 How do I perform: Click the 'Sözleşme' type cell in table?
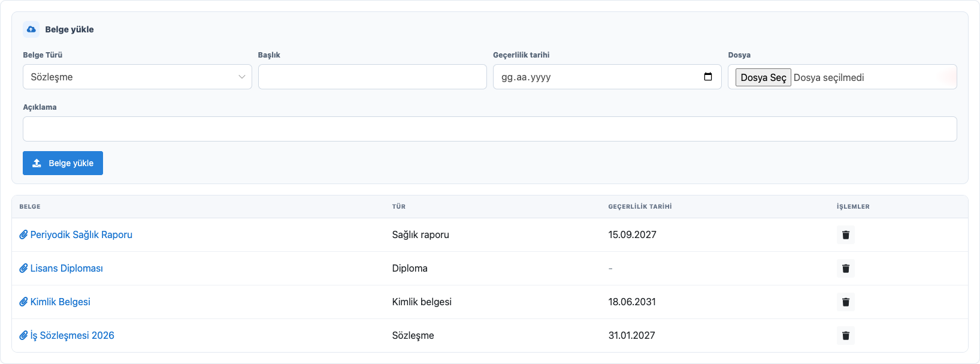pyautogui.click(x=413, y=335)
